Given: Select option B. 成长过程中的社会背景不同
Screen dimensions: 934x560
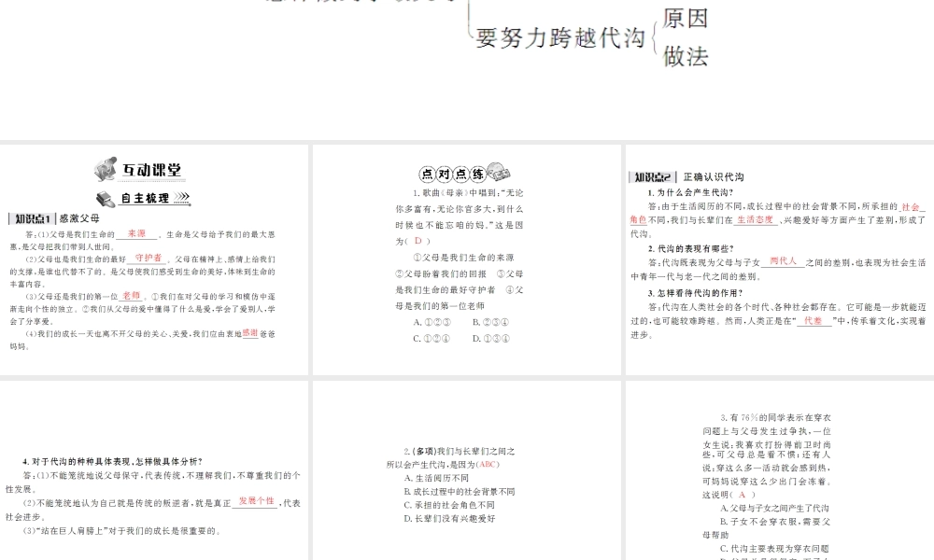Looking at the screenshot, I should coord(460,492).
